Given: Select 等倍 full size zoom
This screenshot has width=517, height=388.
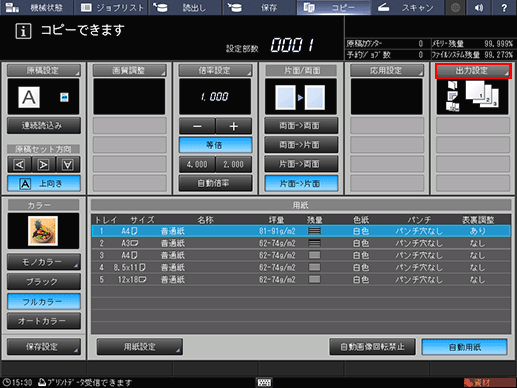Looking at the screenshot, I should tap(215, 145).
